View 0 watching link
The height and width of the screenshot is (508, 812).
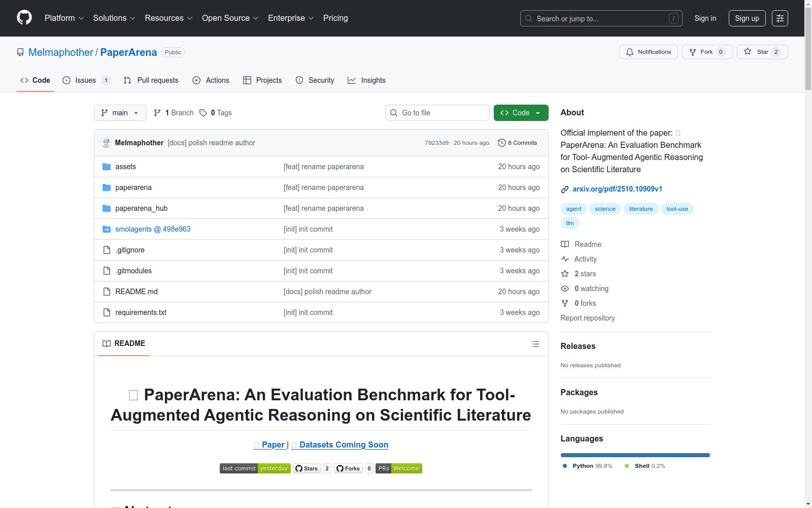pos(585,289)
